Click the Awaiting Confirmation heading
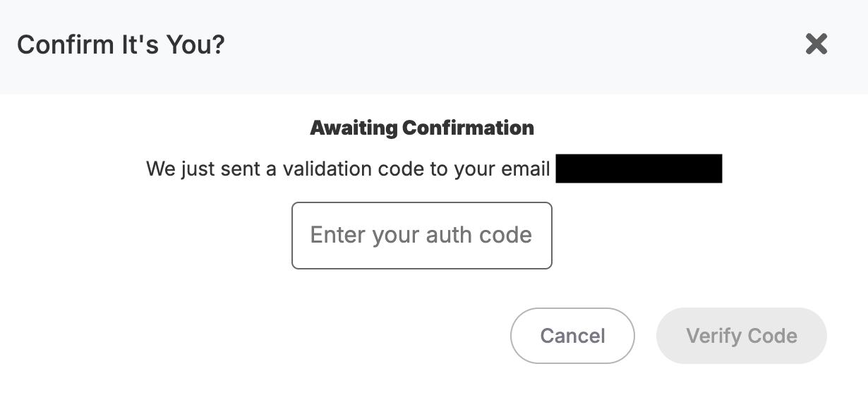 click(x=422, y=128)
